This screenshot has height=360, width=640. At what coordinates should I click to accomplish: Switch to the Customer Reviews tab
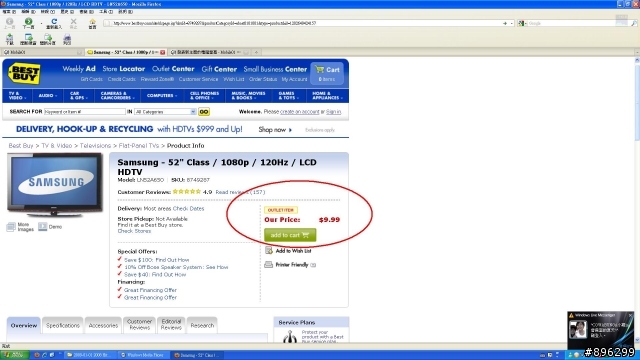(139, 325)
